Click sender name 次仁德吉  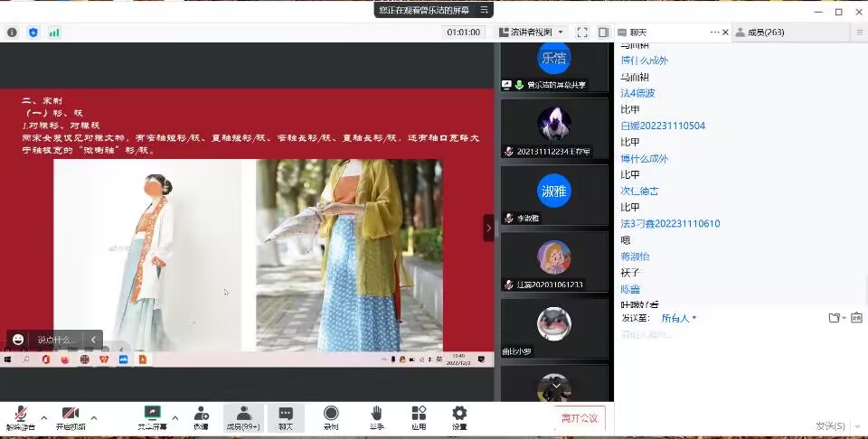[639, 191]
